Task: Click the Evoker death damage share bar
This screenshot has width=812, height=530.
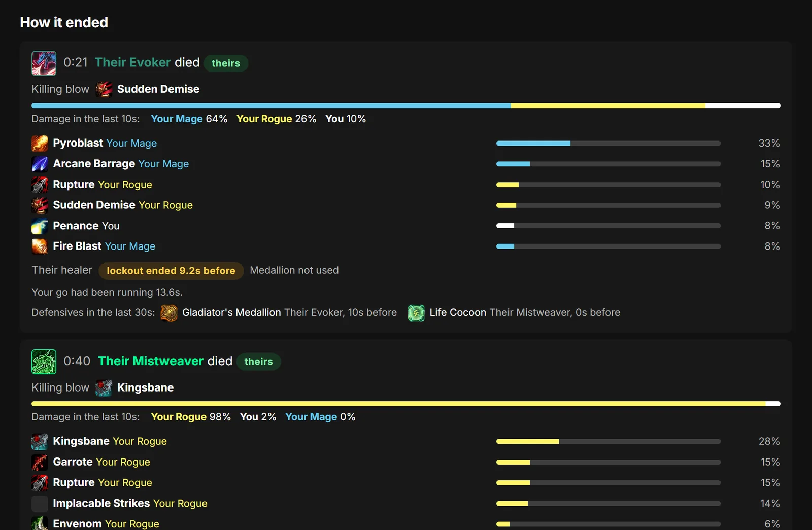Action: point(406,105)
